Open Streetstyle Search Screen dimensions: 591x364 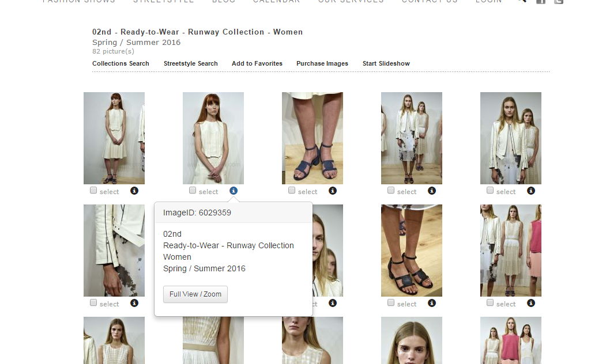click(x=190, y=64)
